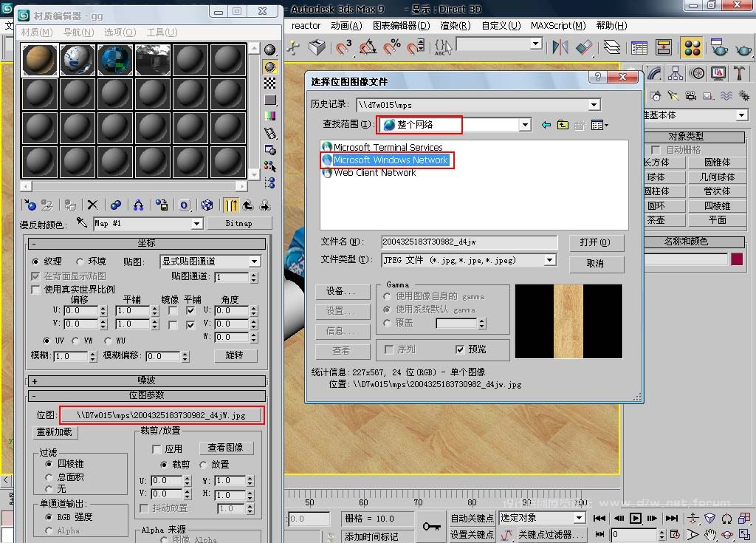Collapse 位图参数 rollout
Image resolution: width=756 pixels, height=543 pixels.
click(147, 396)
